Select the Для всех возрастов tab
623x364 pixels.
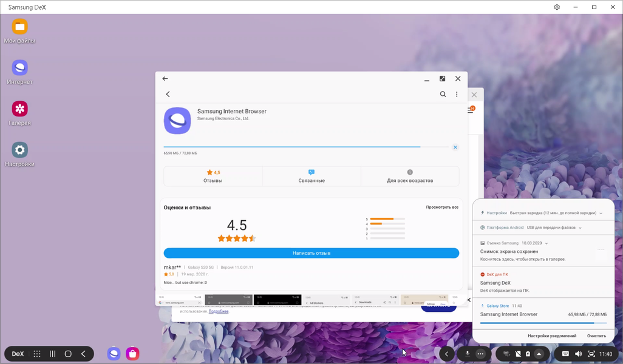(x=410, y=176)
